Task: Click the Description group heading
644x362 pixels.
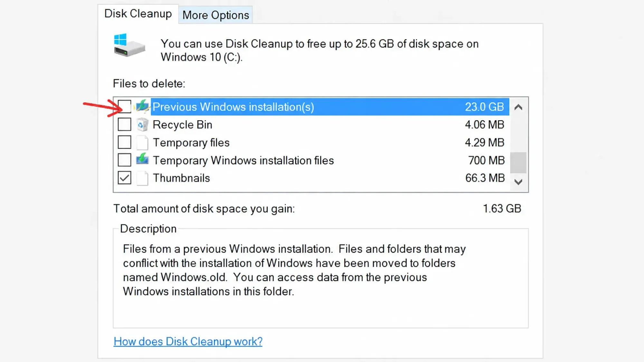Action: tap(148, 229)
